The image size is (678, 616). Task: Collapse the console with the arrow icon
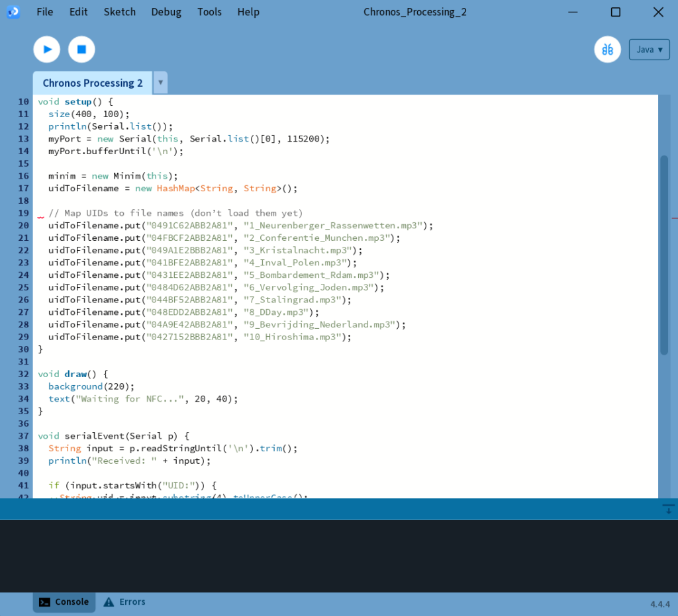(x=669, y=509)
